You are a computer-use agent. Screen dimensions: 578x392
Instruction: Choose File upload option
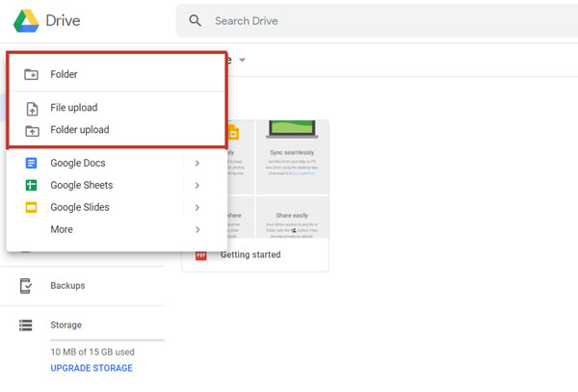tap(117, 108)
